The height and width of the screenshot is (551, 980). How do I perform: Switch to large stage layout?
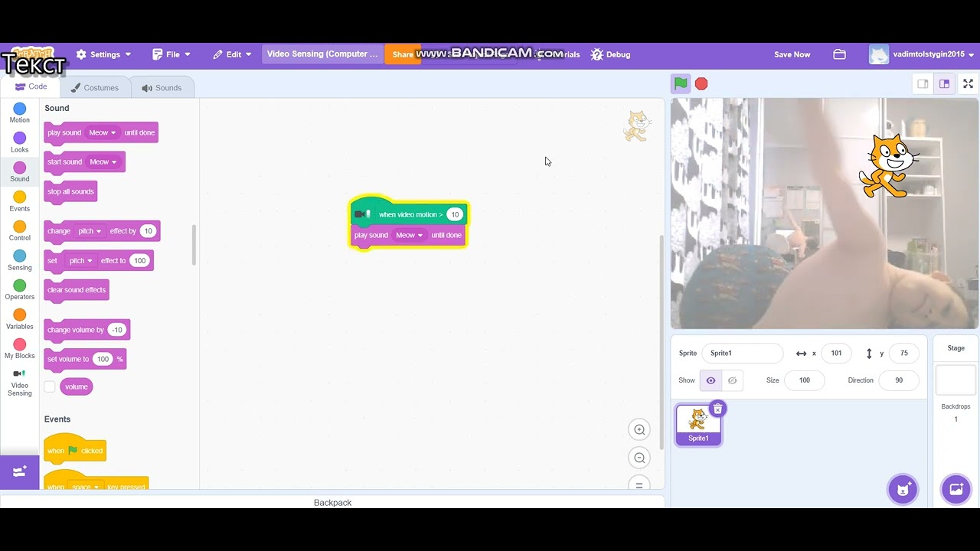tap(944, 84)
